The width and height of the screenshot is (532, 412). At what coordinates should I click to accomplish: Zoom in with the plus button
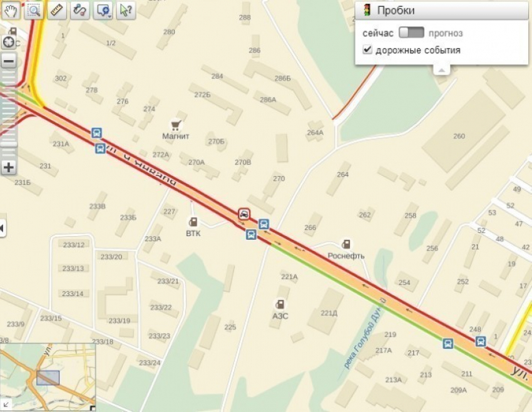[x=9, y=167]
